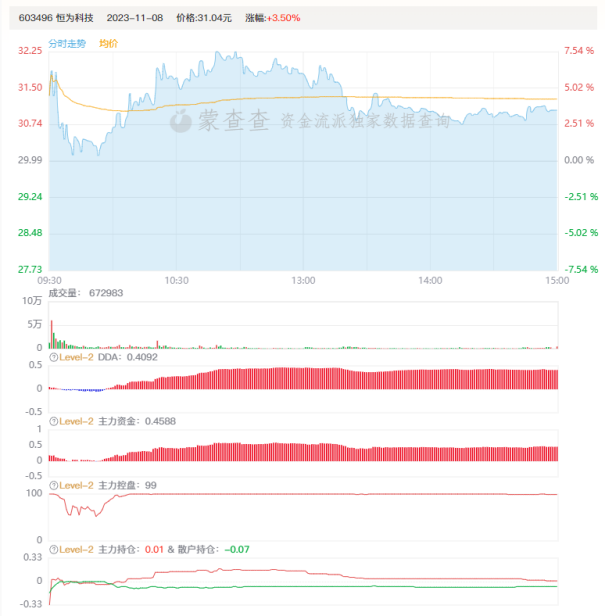Click the DDA: 0.4092 value
The image size is (605, 616).
click(128, 357)
